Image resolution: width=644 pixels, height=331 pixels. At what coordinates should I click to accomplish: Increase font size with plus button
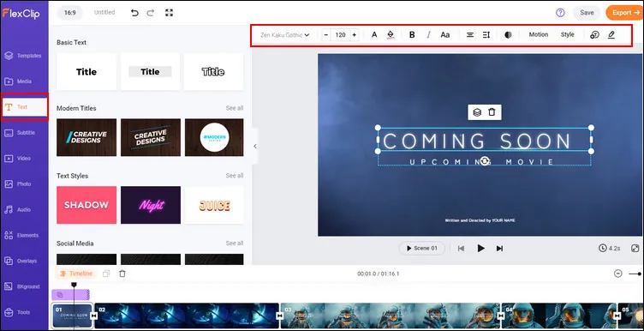(354, 35)
